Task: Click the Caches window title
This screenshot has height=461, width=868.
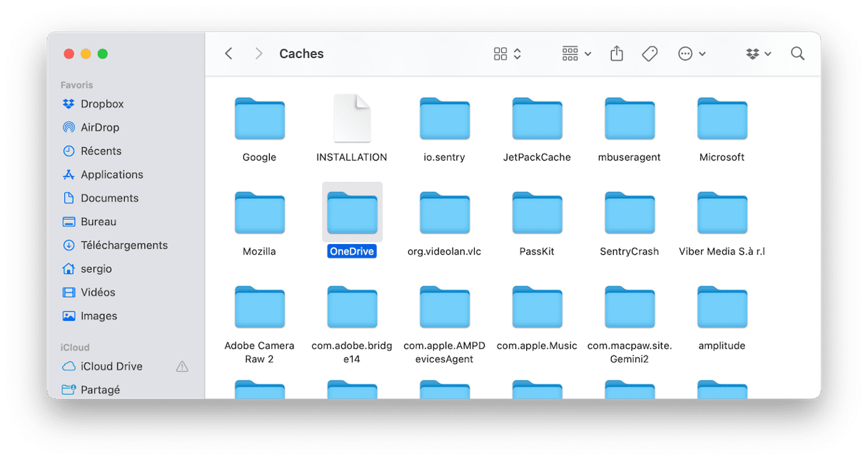Action: click(x=301, y=54)
